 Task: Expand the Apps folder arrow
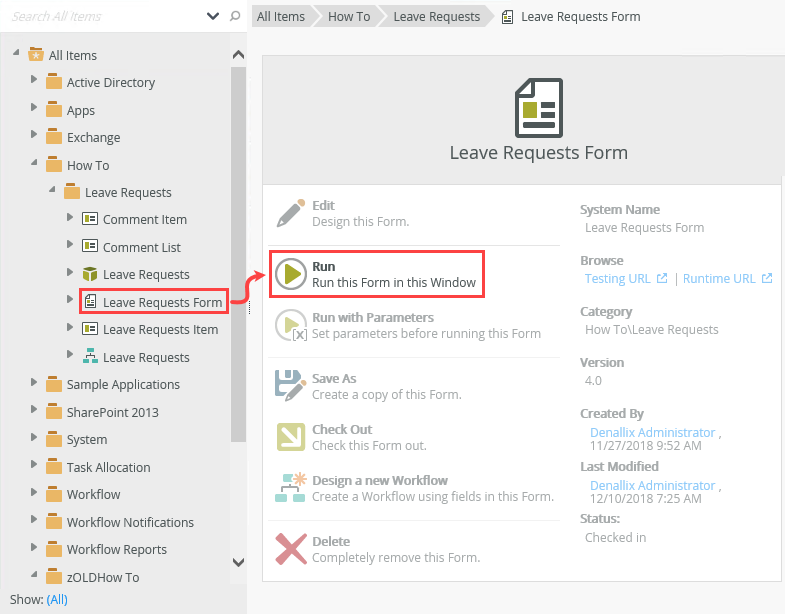[34, 107]
